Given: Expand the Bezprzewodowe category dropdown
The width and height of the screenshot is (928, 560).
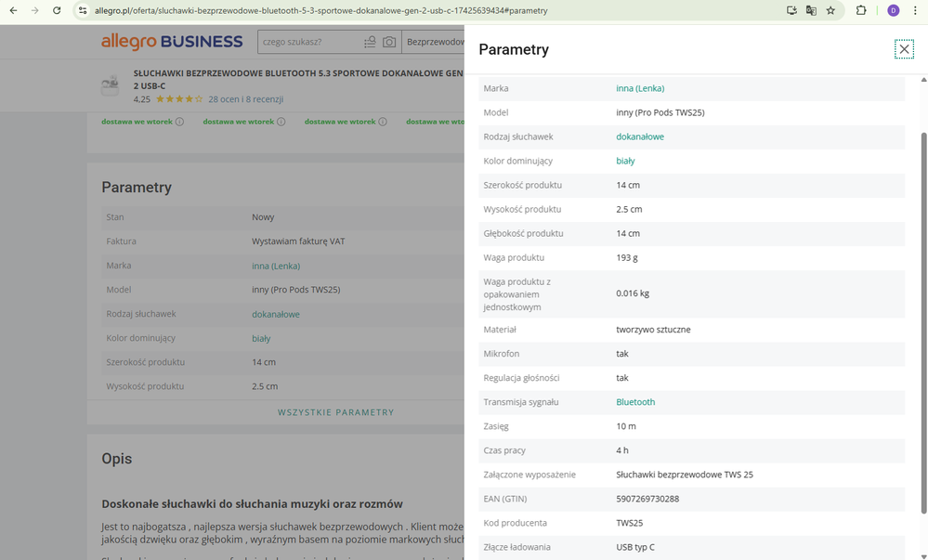Looking at the screenshot, I should tap(435, 42).
